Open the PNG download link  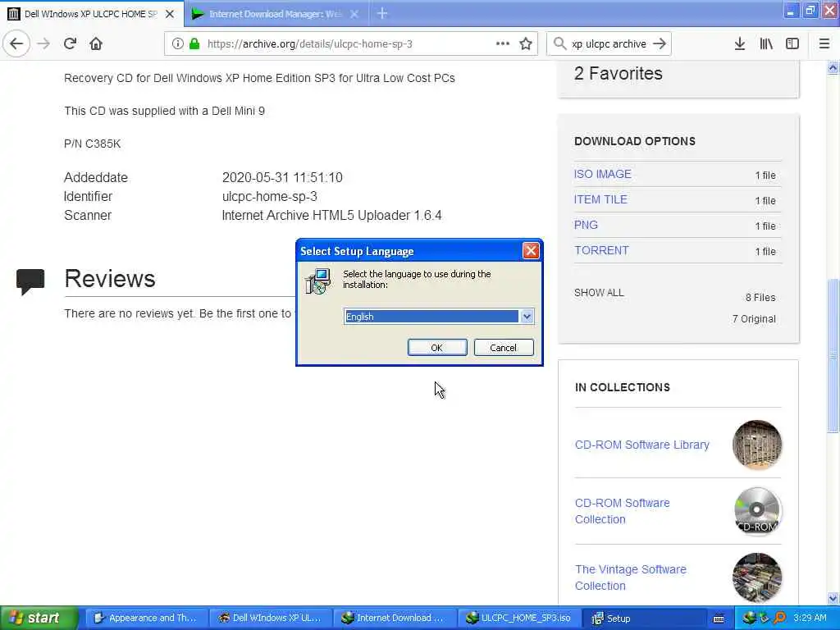[586, 225]
